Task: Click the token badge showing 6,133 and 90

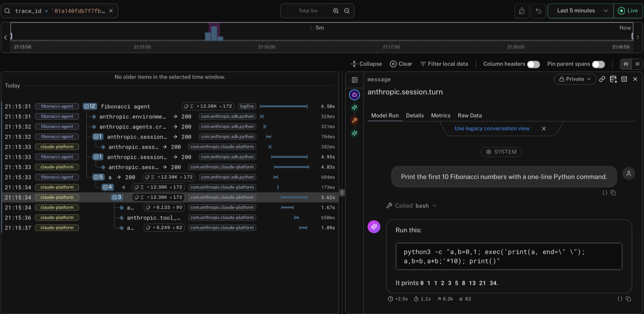Action: pyautogui.click(x=164, y=208)
